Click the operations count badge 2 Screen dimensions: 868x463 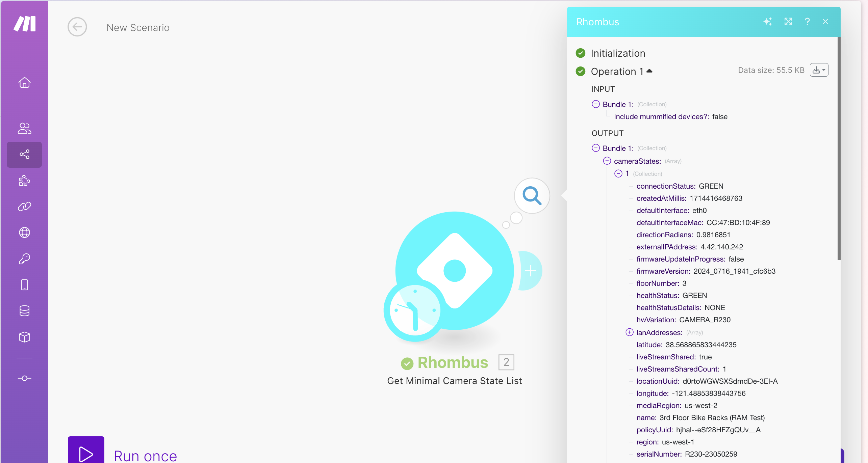[506, 362]
